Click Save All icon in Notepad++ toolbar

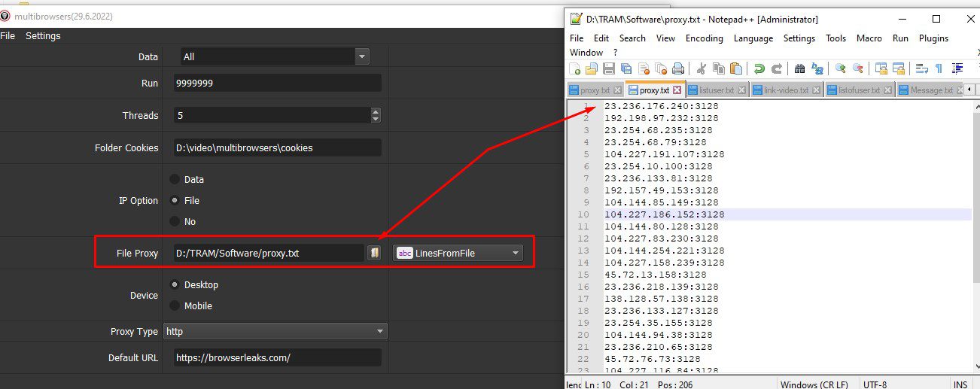pyautogui.click(x=626, y=68)
